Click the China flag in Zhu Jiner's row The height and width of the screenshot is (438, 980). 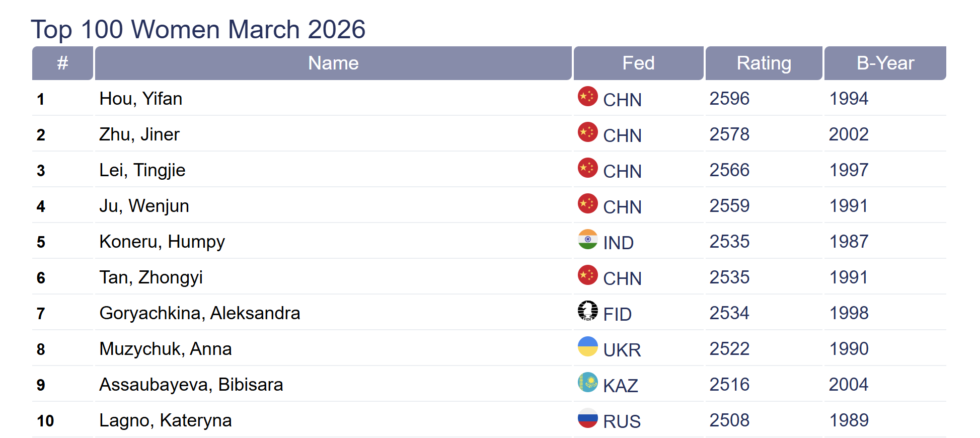pos(587,132)
